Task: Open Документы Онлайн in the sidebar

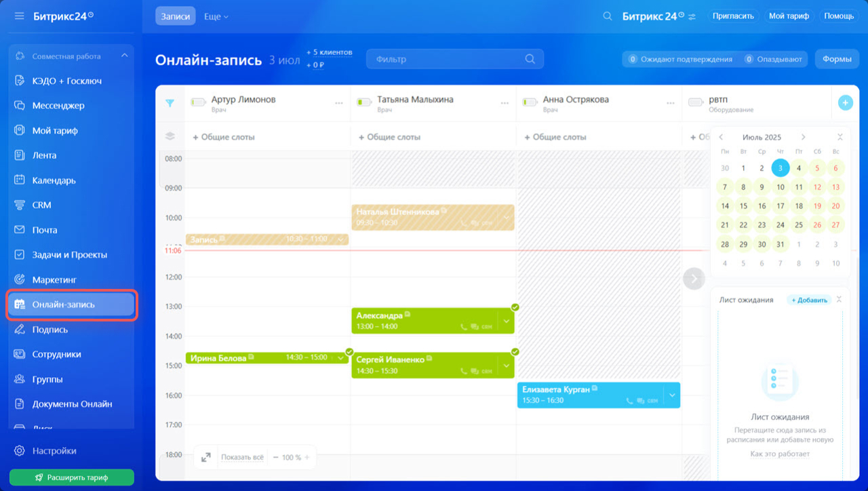Action: [x=71, y=404]
